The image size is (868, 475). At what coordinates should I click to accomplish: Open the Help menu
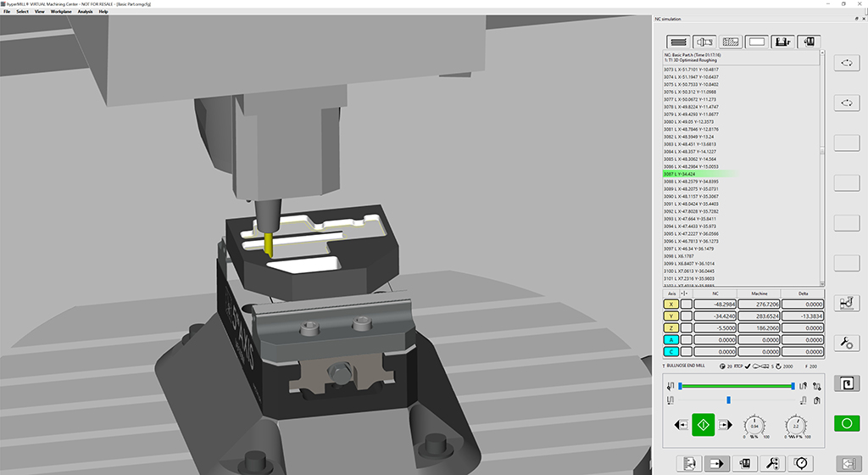pos(103,11)
